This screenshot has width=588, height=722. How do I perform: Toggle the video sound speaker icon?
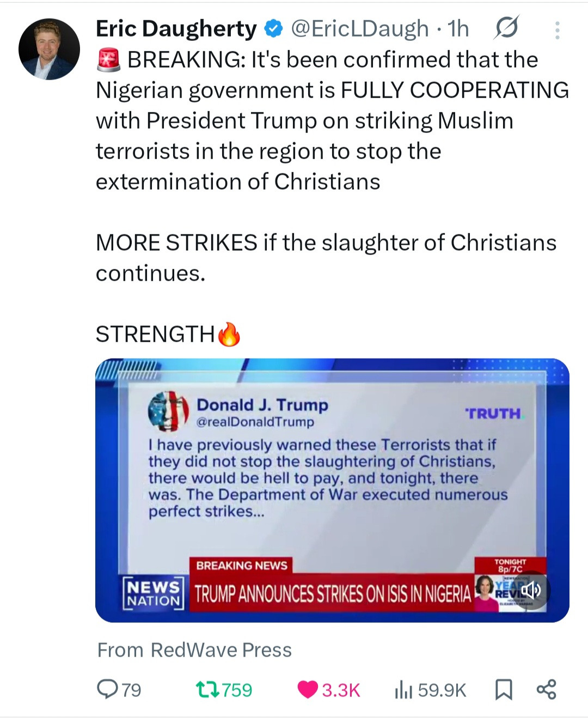click(x=531, y=590)
